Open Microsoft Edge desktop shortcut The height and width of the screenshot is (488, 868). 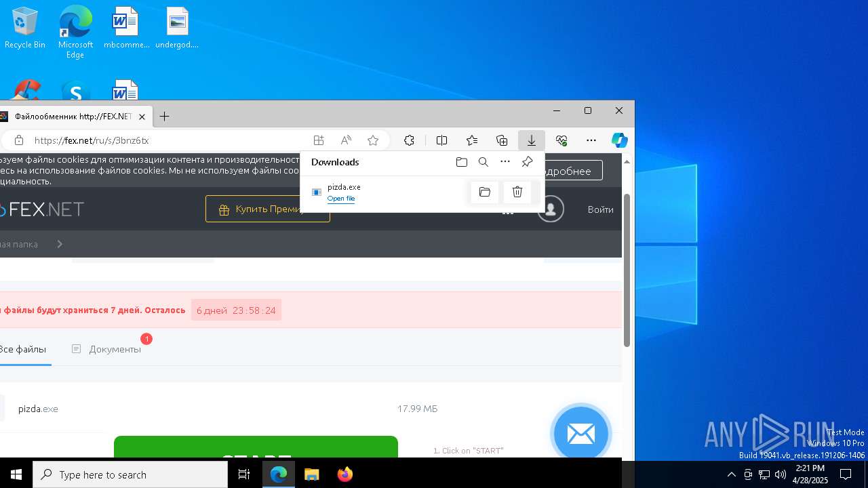(x=75, y=33)
